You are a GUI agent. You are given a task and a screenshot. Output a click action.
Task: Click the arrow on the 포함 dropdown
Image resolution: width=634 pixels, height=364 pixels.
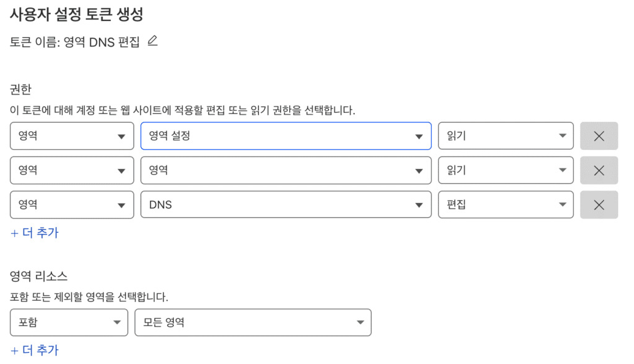(x=116, y=323)
